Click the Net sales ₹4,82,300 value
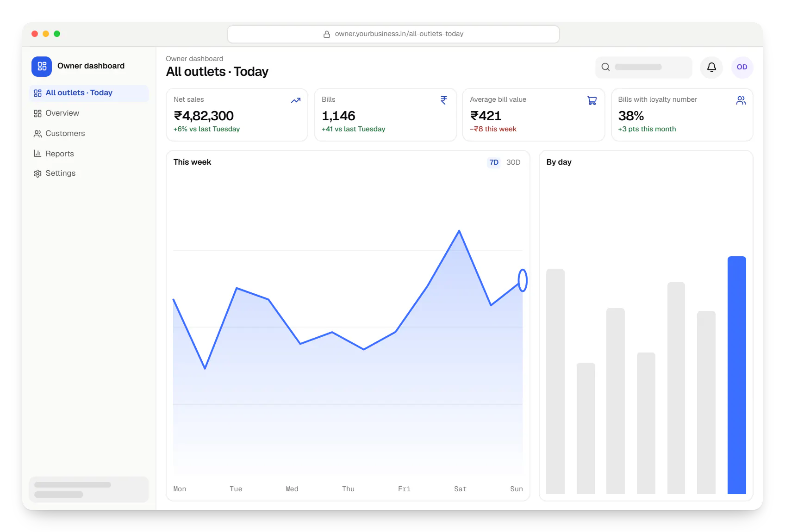 click(204, 116)
